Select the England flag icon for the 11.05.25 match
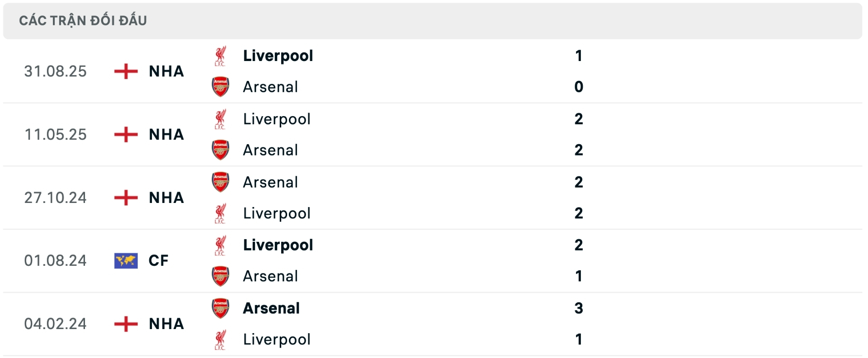This screenshot has height=358, width=868. click(125, 134)
